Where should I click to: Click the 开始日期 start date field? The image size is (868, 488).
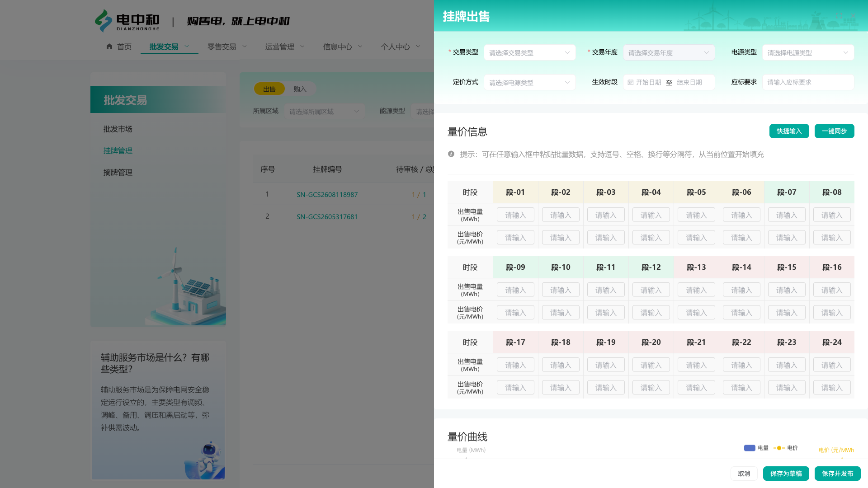(649, 82)
